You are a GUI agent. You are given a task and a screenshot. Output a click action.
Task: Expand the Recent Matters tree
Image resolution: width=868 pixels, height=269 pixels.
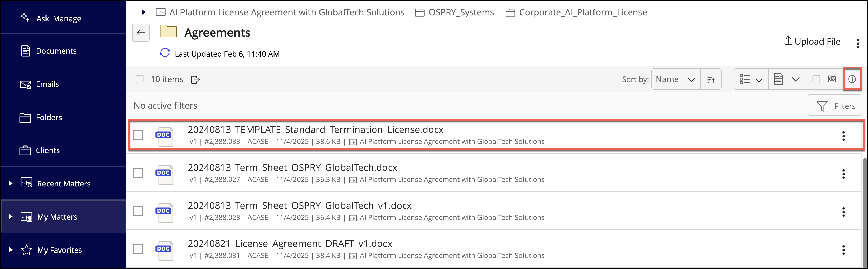click(10, 183)
